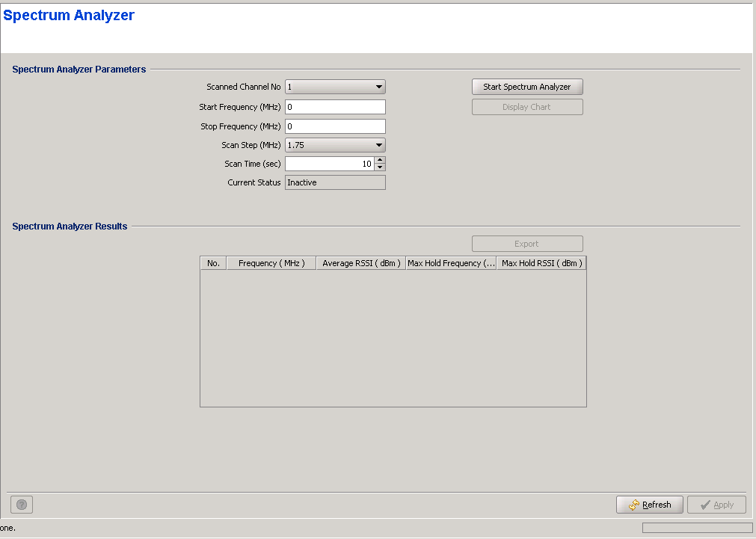This screenshot has width=756, height=539.
Task: Sort by the No. column header
Action: click(x=213, y=263)
